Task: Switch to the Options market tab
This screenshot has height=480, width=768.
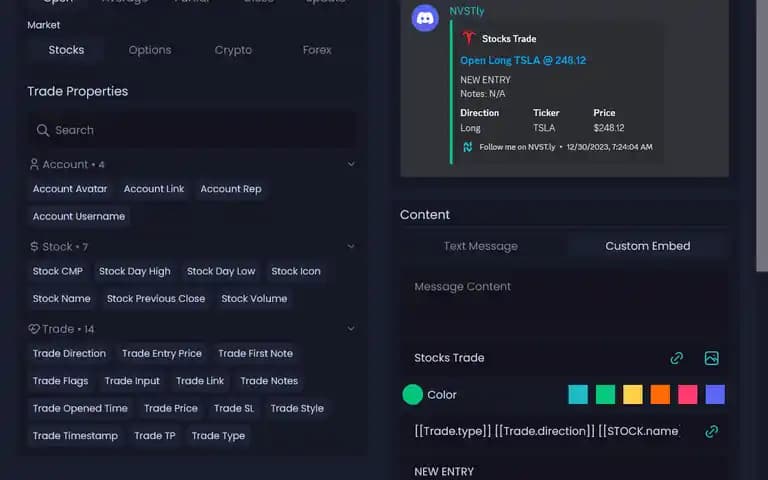Action: click(x=150, y=50)
